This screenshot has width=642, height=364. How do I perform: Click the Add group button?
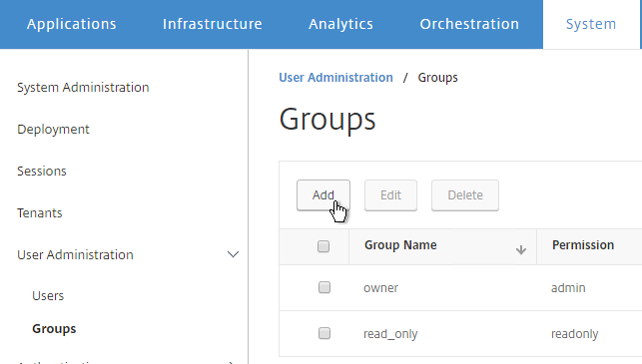coord(323,195)
